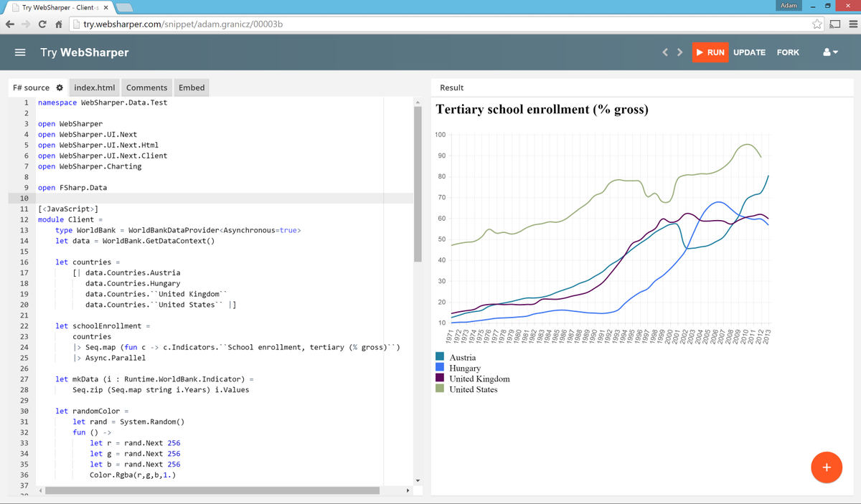Viewport: 861px width, 504px height.
Task: Click '|> Async.Parallel' code line
Action: coord(109,358)
